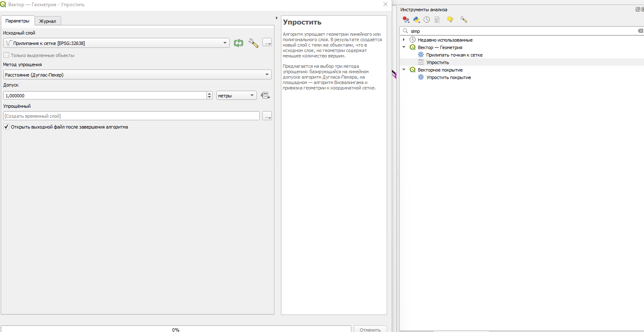Collapse the "Вектор — Геометрия" group
644x332 pixels.
[404, 47]
